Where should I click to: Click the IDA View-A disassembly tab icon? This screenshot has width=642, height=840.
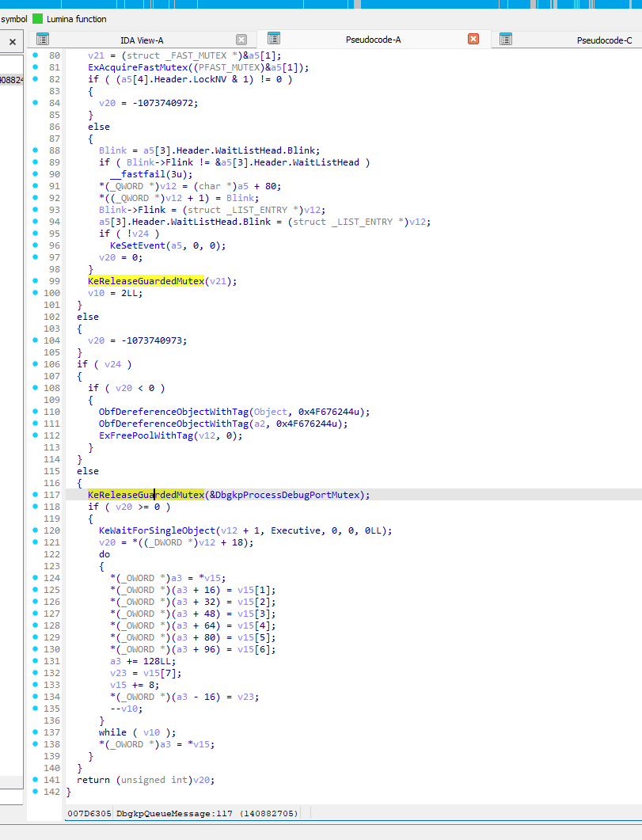coord(42,38)
